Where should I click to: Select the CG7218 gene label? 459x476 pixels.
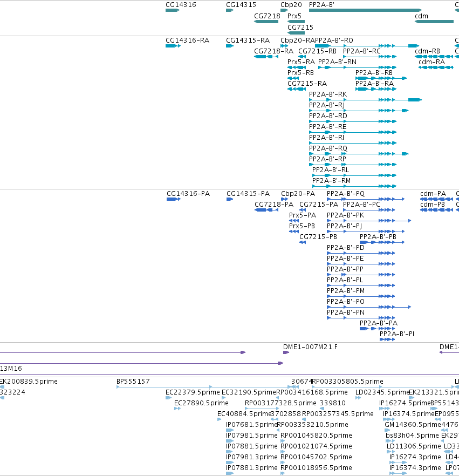coord(267,16)
